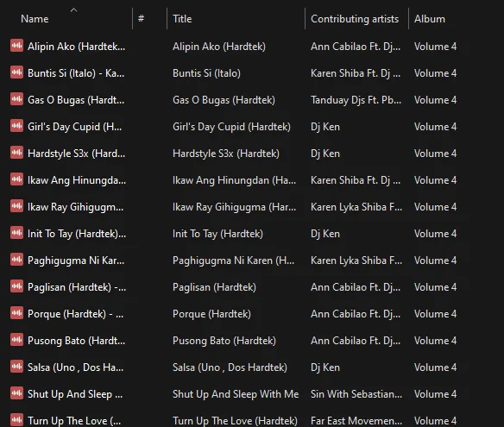Click artist 'Ann Cabilao Ft. Dj...' in Porque row
Screen dimensions: 504x427
[356, 314]
